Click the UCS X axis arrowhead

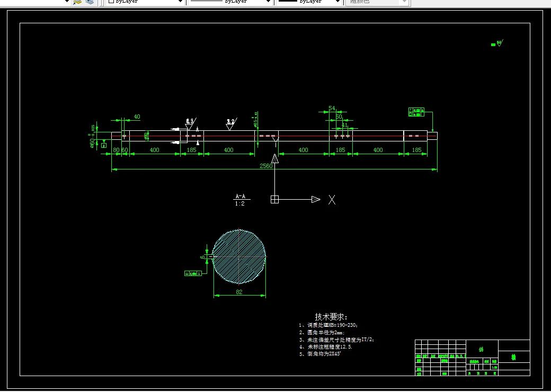[316, 200]
